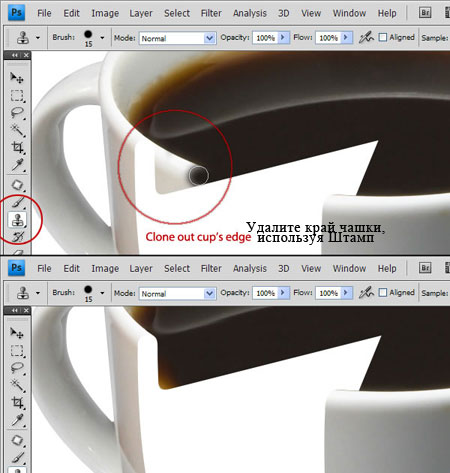Screen dimensions: 450x473
Task: Select Eyedropper tool in lower toolbox
Action: pyautogui.click(x=17, y=420)
